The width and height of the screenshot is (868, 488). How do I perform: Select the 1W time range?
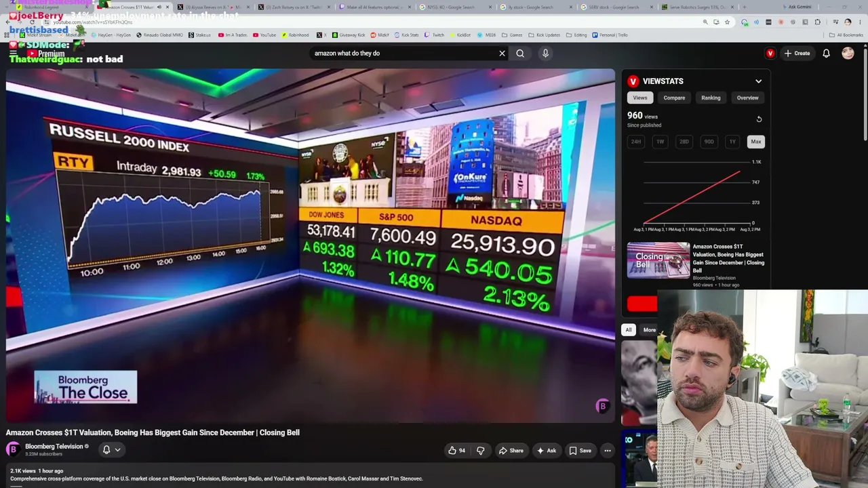(x=660, y=142)
